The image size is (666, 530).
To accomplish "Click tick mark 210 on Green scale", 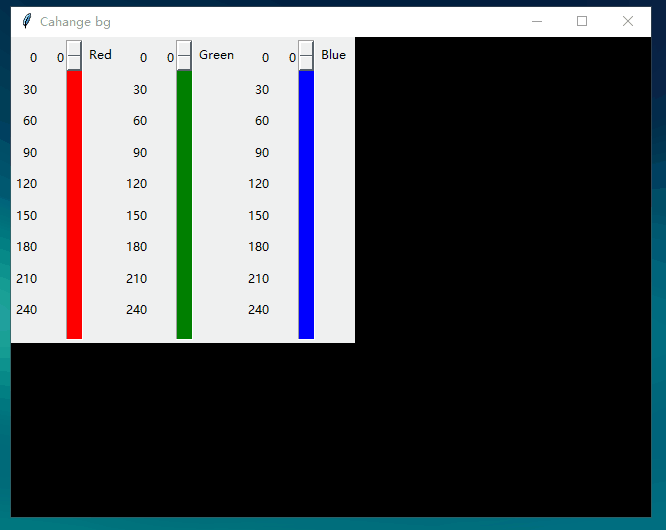I will point(137,279).
